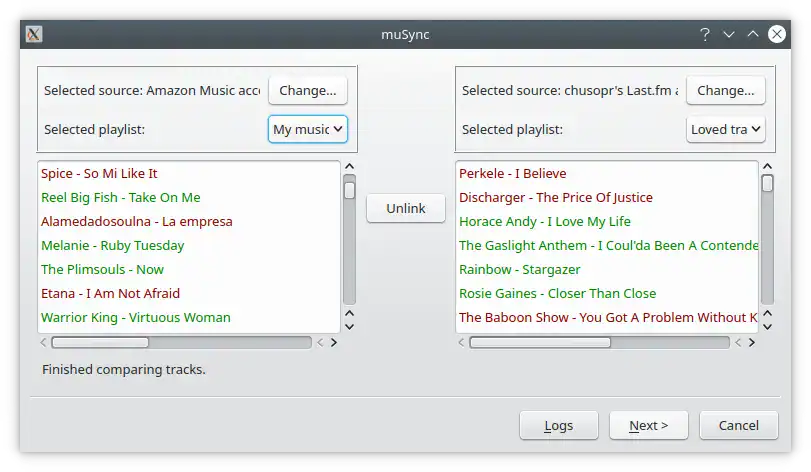The image size is (811, 472).
Task: Click the chusopr's Last.fm source label
Action: point(570,90)
